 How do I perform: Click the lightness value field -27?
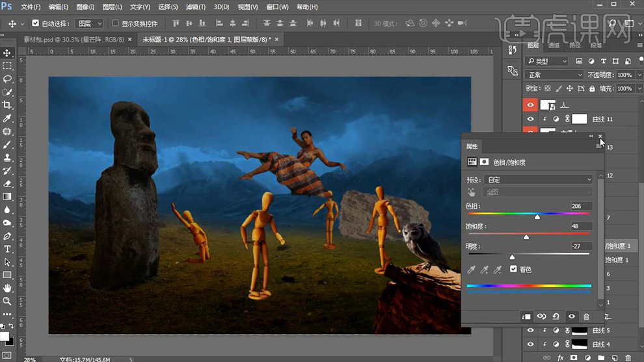(x=581, y=246)
